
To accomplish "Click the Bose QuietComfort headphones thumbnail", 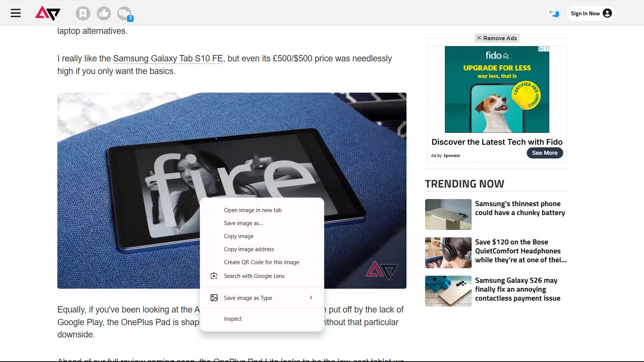I will (x=448, y=253).
